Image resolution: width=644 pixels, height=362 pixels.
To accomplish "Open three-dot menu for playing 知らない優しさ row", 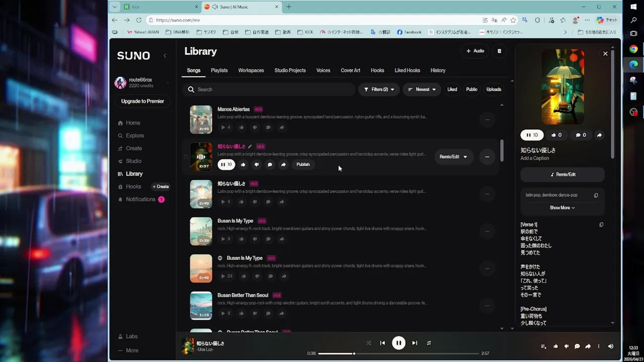I will click(x=487, y=157).
